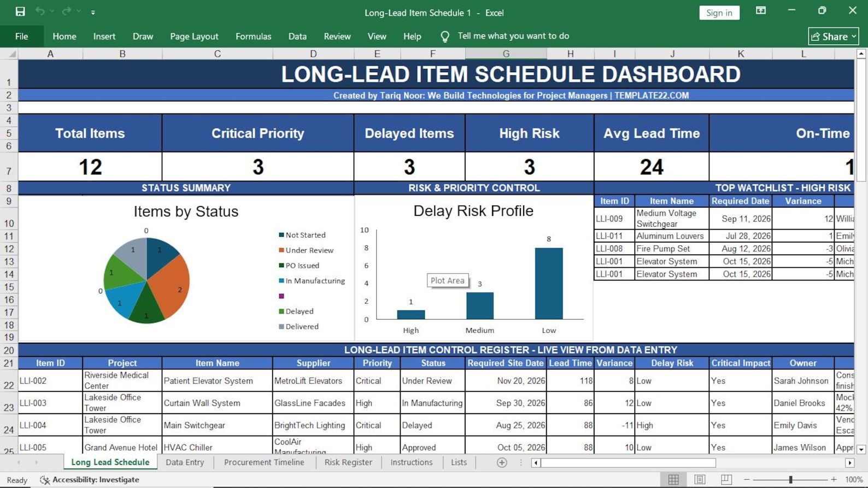Click the Medium bar in Delay Risk Profile

coord(480,306)
